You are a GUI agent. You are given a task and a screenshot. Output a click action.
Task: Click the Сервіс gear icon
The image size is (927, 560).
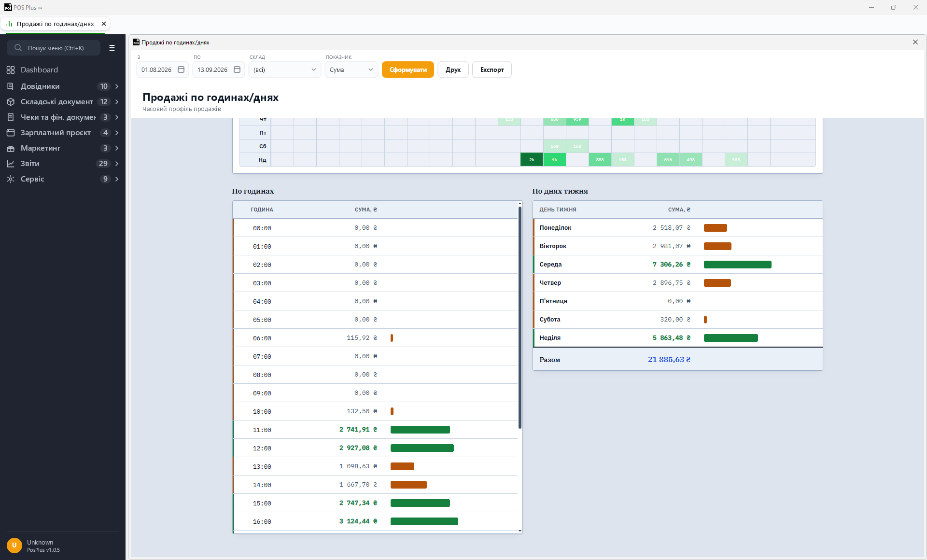click(11, 179)
